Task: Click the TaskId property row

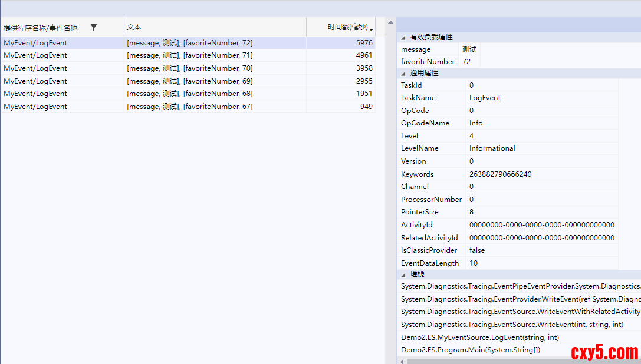Action: click(x=508, y=85)
